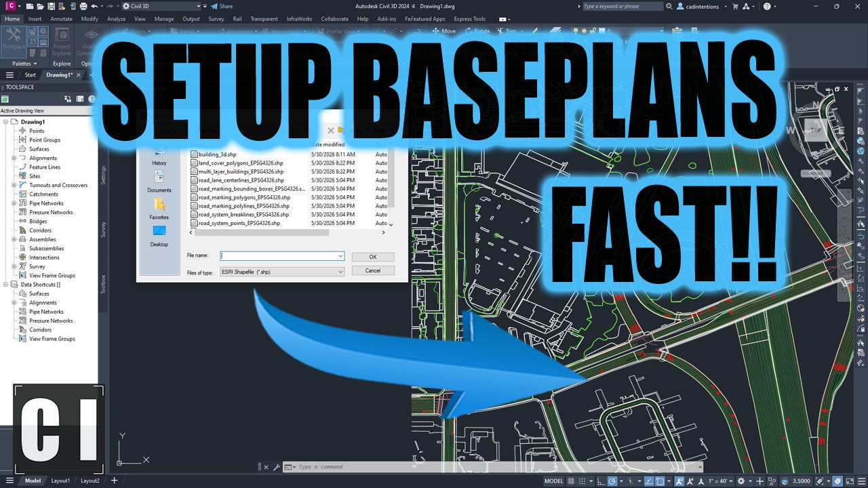Switch to the Start tab
This screenshot has width=868, height=488.
31,75
